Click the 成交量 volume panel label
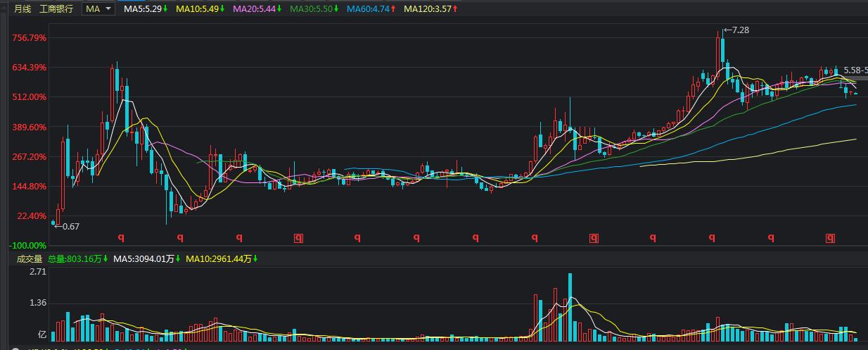Viewport: 868px width, 350px height. coord(30,258)
